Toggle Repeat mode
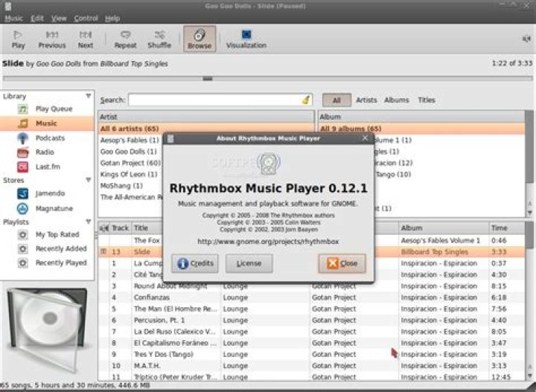536x392 pixels. pos(126,39)
